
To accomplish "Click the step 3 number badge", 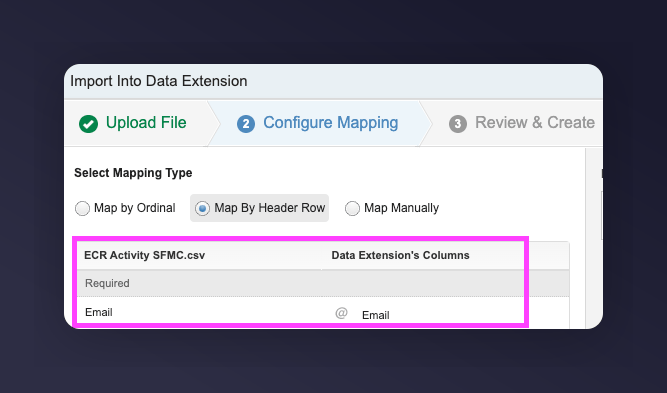I will pos(458,124).
